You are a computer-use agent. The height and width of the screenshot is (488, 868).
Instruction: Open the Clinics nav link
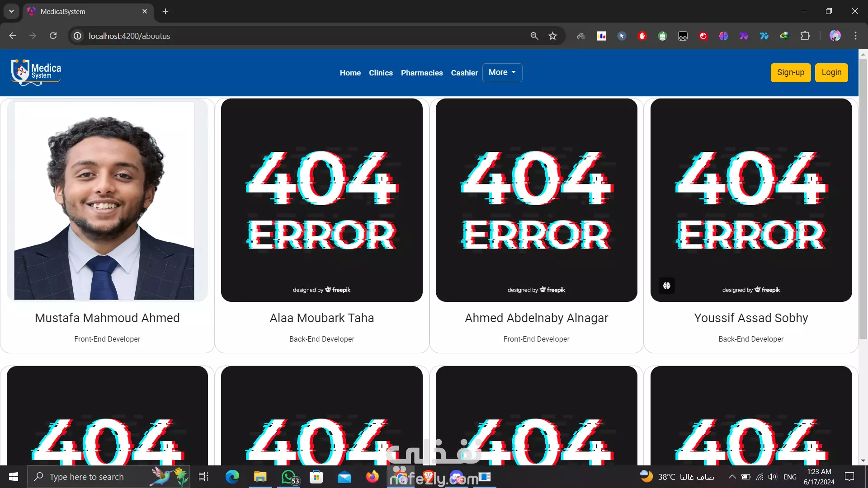pyautogui.click(x=381, y=73)
